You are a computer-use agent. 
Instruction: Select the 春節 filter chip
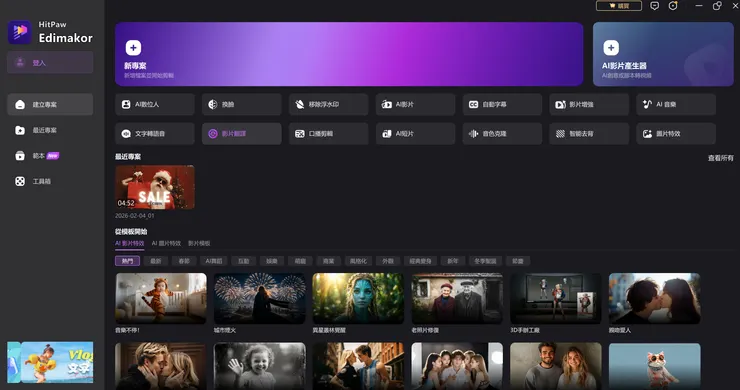click(x=184, y=261)
